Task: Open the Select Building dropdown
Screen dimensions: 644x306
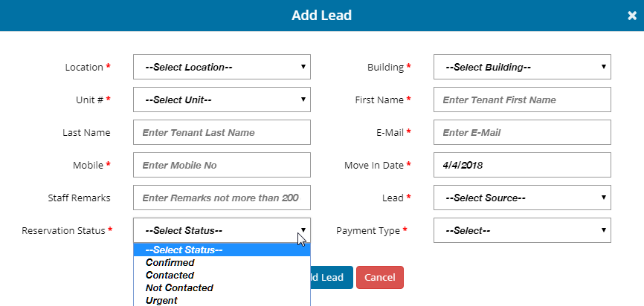Action: click(522, 67)
